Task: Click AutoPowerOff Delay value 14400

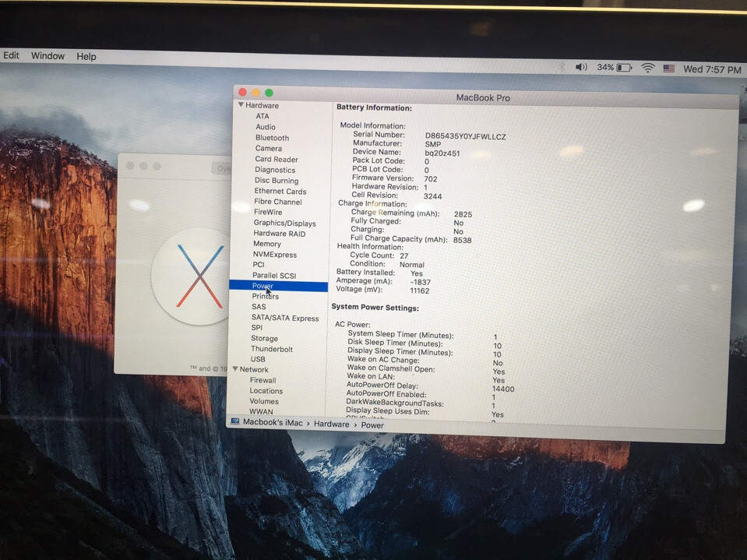Action: [503, 389]
